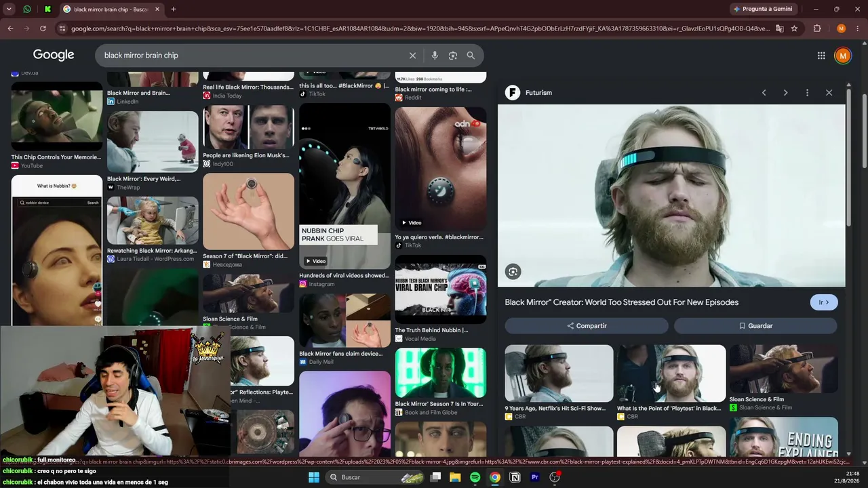Open the '9 Years Ago, Netflix's Hit Sci-Fi' related image
Image resolution: width=868 pixels, height=488 pixels.
pos(559,373)
